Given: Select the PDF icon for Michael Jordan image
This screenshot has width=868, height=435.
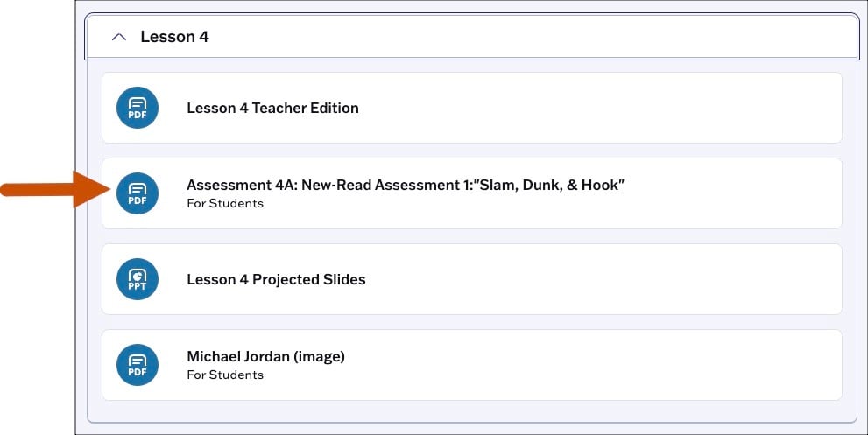Looking at the screenshot, I should (x=138, y=365).
